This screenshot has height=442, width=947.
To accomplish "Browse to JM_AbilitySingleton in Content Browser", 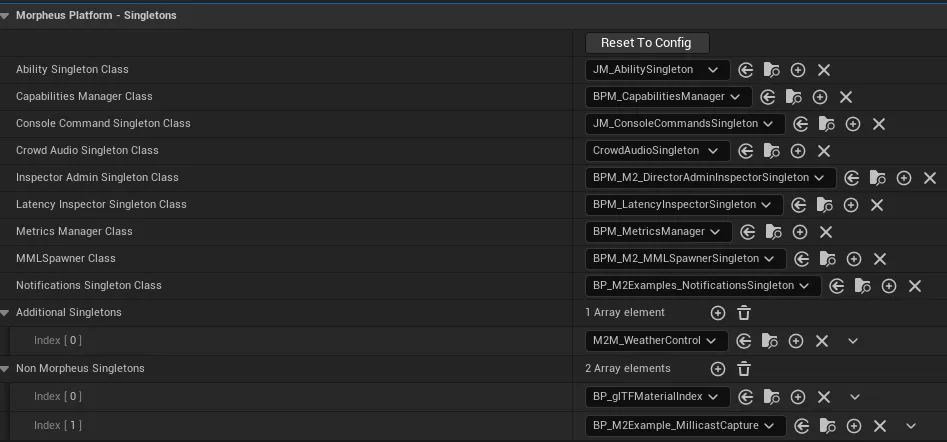I will pyautogui.click(x=771, y=70).
